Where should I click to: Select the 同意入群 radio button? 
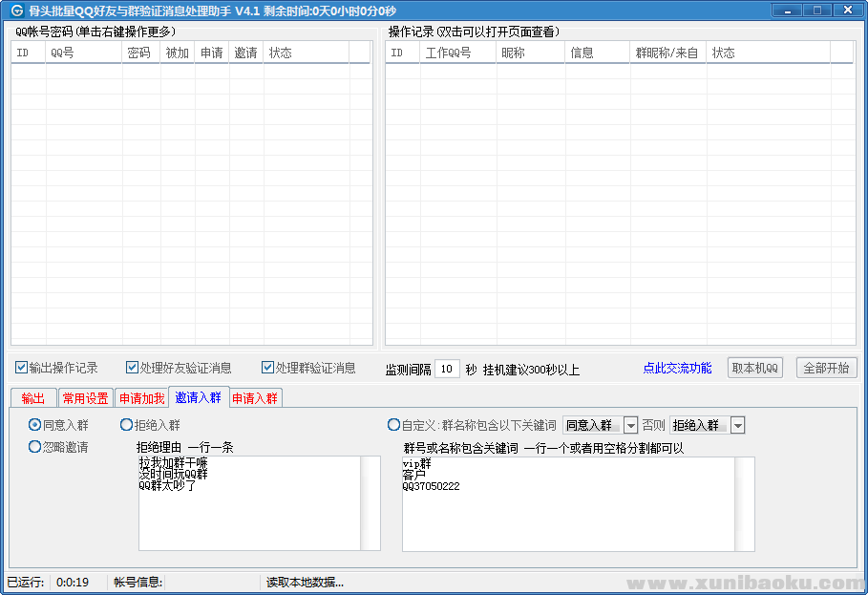click(35, 425)
